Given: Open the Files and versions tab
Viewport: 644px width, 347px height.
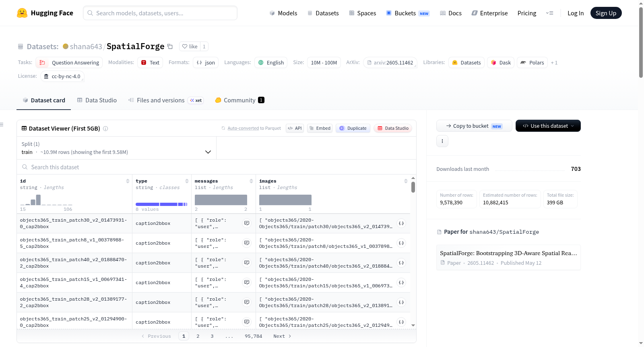Looking at the screenshot, I should coord(166,100).
